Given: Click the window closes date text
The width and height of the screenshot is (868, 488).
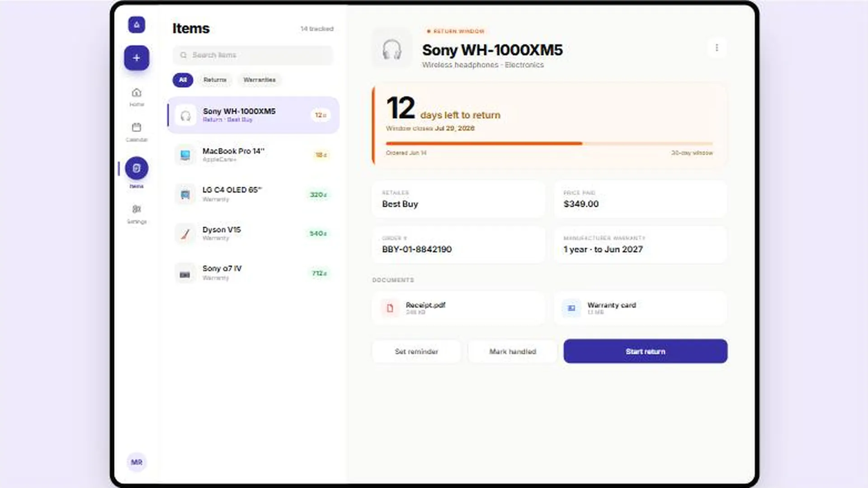Looking at the screenshot, I should click(430, 128).
